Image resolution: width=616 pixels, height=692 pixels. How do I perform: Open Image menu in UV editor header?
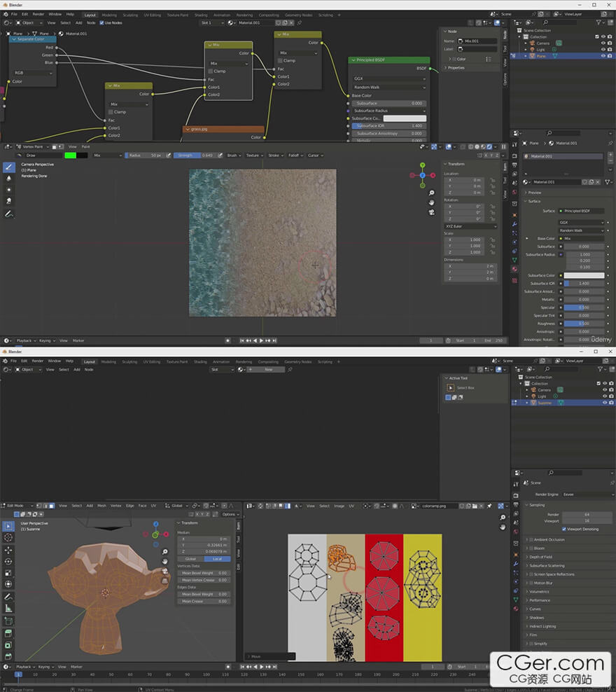(339, 506)
